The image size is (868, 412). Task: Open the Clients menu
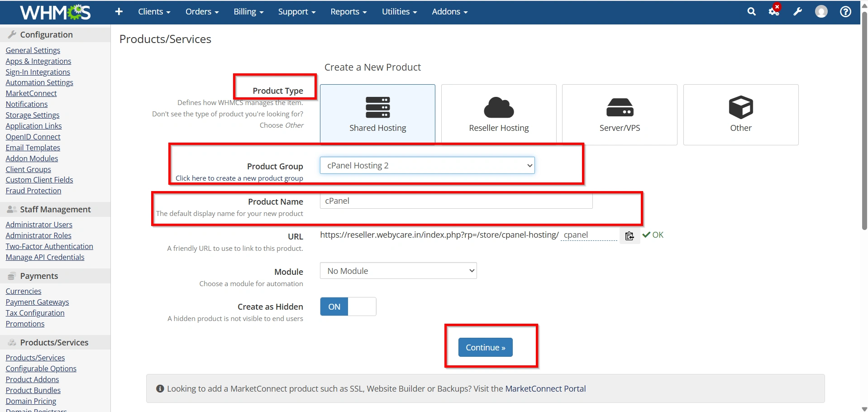154,12
